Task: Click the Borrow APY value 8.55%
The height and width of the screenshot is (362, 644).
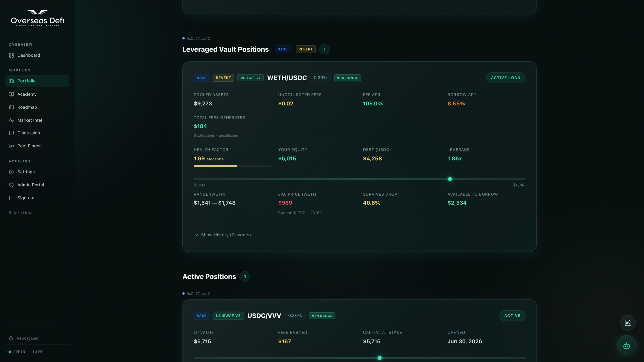Action: pyautogui.click(x=456, y=104)
